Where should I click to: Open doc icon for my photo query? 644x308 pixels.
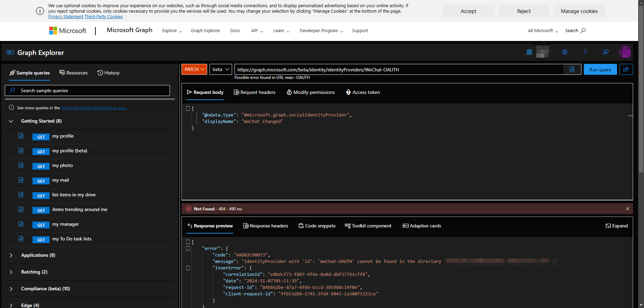[21, 165]
